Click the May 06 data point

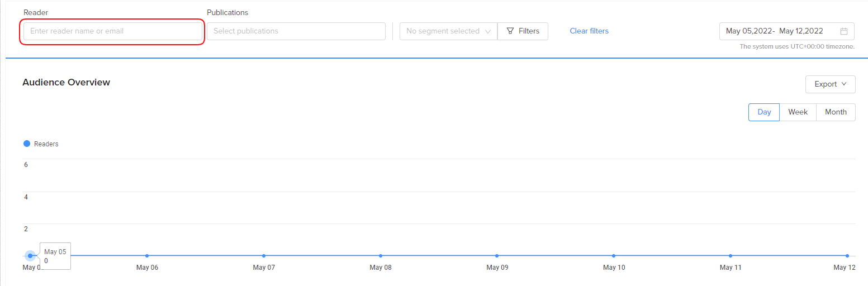[x=147, y=256]
